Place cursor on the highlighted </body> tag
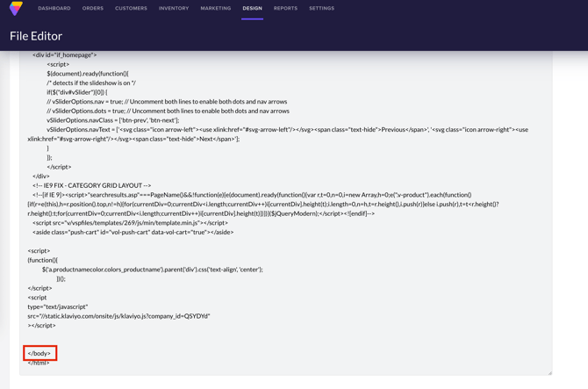588x389 pixels. 39,353
